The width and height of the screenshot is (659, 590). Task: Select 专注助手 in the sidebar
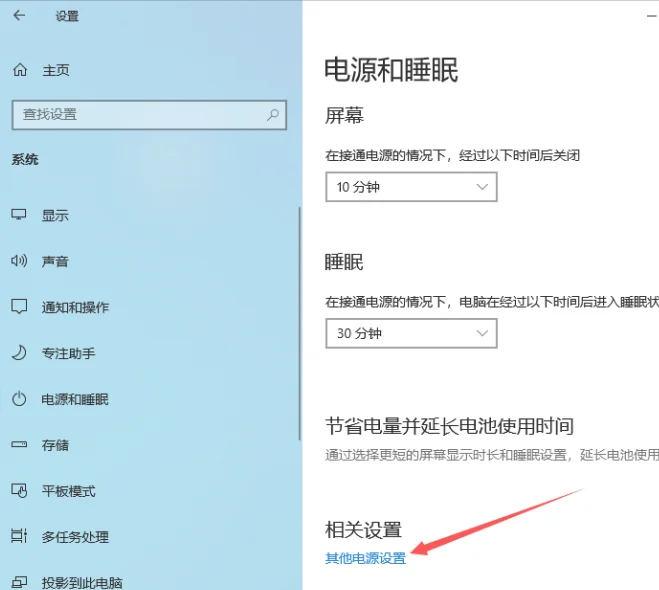[x=68, y=353]
